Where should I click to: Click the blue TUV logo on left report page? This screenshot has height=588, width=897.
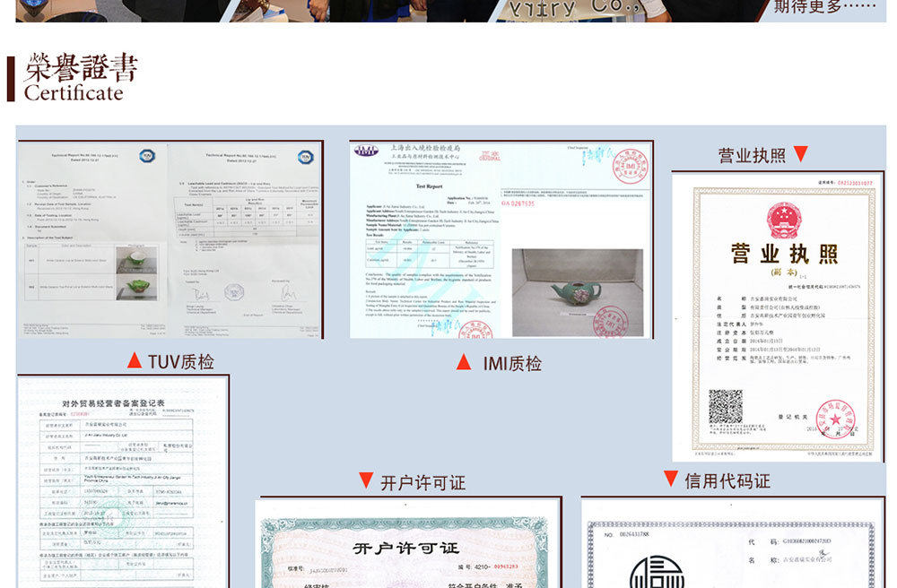(147, 155)
